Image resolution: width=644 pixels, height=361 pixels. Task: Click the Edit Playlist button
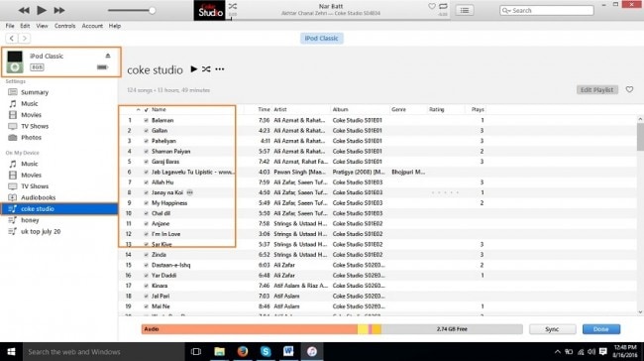(x=596, y=89)
